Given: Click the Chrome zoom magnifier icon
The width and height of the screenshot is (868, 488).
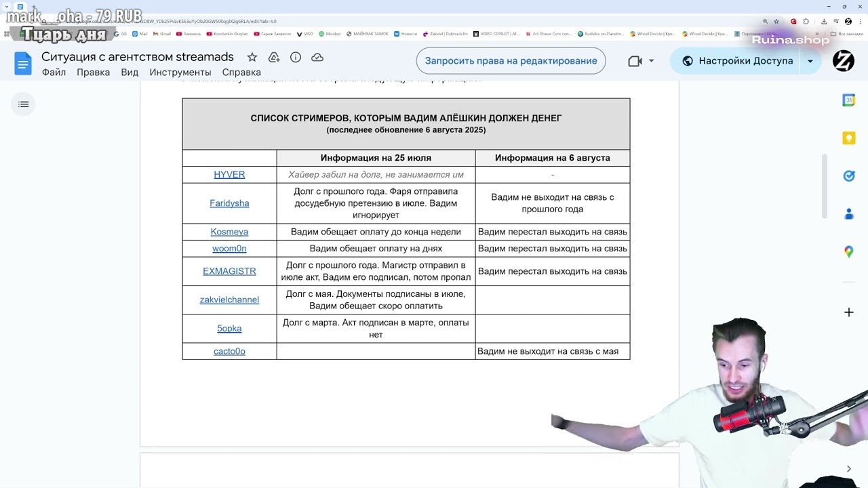Looking at the screenshot, I should point(766,22).
